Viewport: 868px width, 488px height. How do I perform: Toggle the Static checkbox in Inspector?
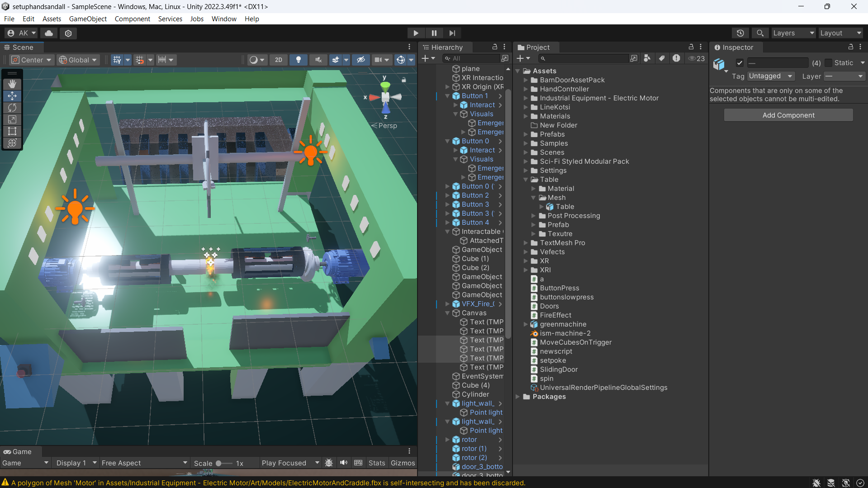pos(828,63)
